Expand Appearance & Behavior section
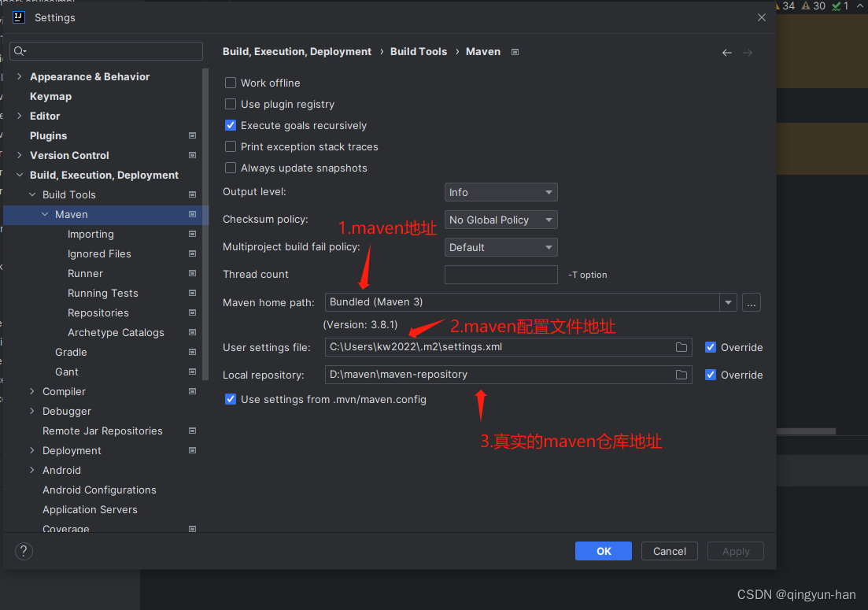This screenshot has width=868, height=610. tap(20, 76)
